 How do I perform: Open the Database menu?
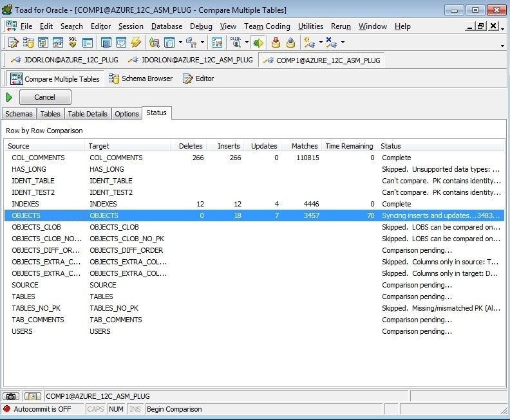click(x=167, y=26)
